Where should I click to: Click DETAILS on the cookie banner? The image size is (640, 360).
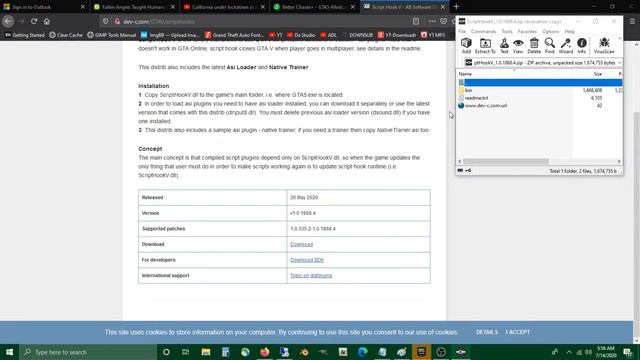click(487, 332)
